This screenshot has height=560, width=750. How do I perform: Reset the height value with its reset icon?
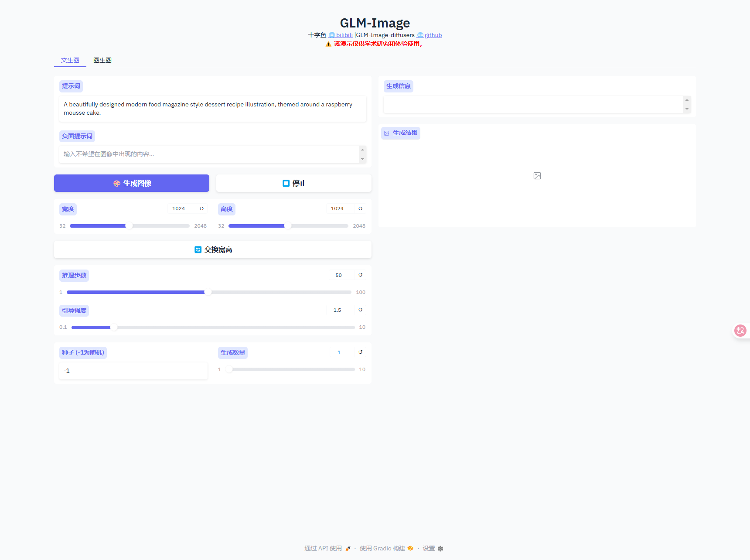(x=361, y=209)
